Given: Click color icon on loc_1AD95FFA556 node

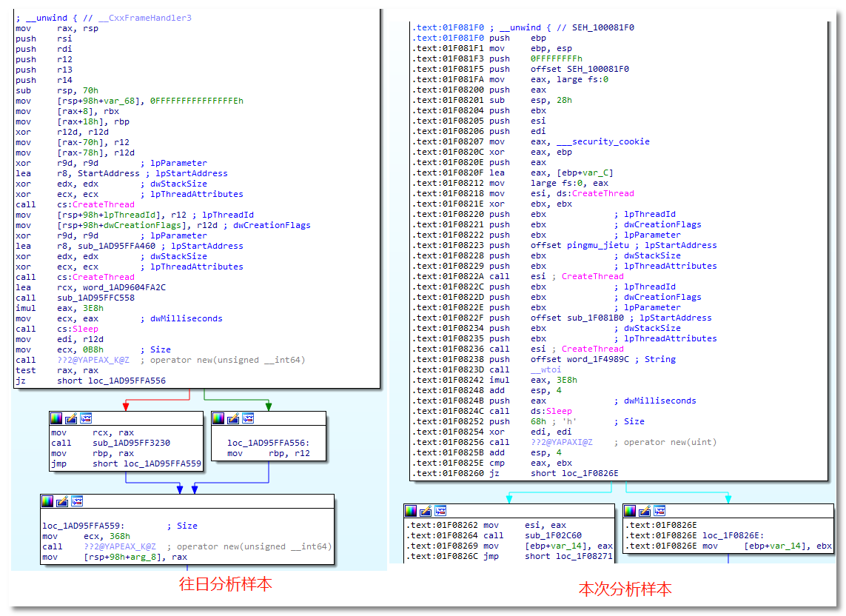Looking at the screenshot, I should (x=218, y=419).
